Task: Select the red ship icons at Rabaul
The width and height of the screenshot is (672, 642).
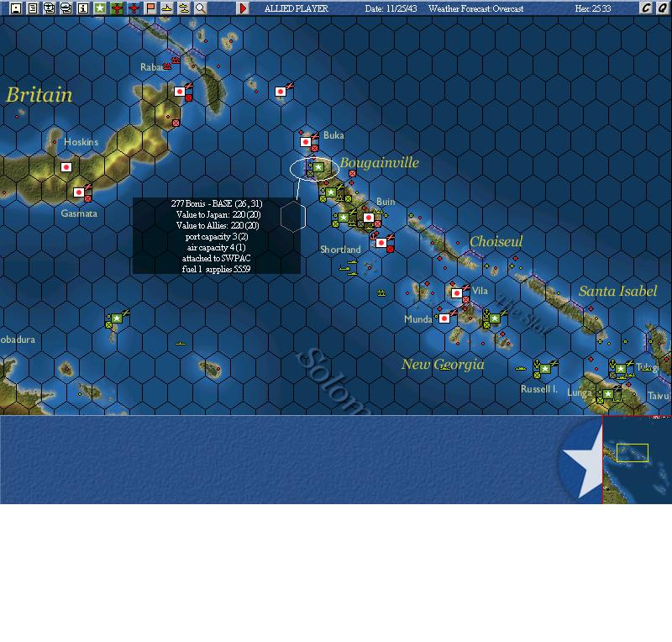Action: point(171,64)
